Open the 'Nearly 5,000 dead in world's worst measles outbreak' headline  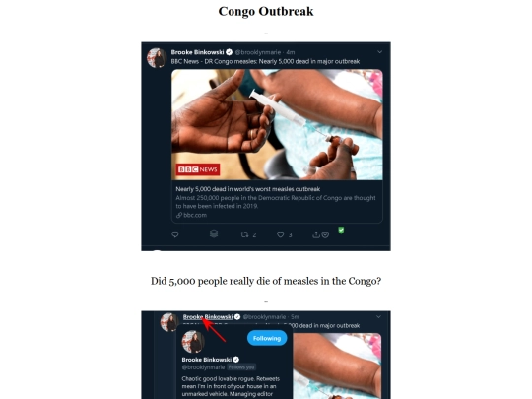click(248, 189)
